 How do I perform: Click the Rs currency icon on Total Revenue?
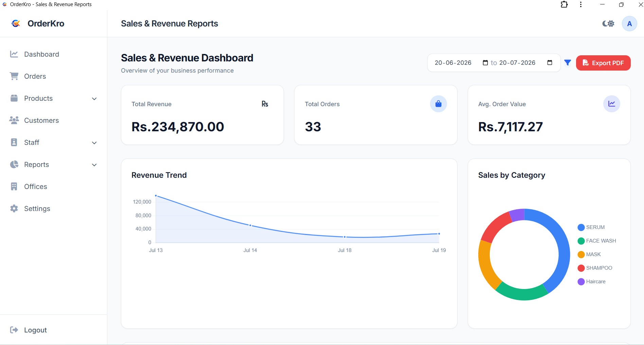(x=265, y=104)
